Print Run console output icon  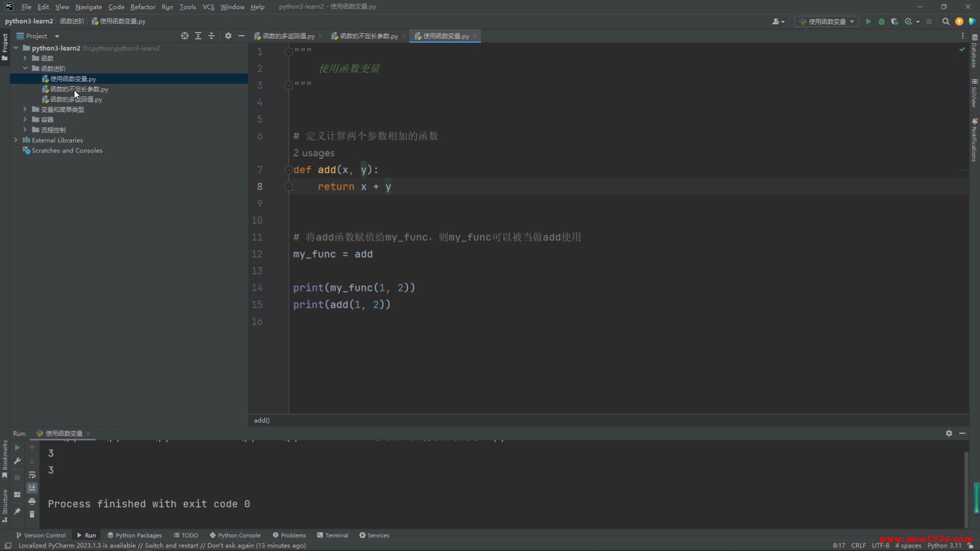click(x=32, y=501)
